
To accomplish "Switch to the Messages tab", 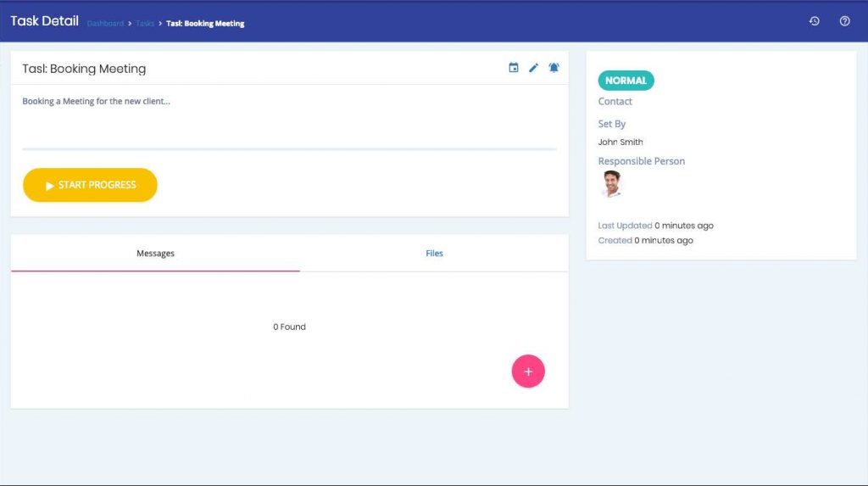I will 155,254.
